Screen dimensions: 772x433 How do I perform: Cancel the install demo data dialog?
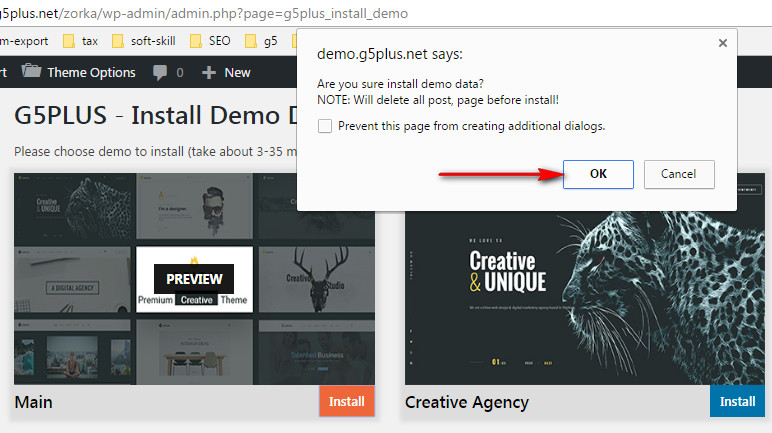coord(679,174)
